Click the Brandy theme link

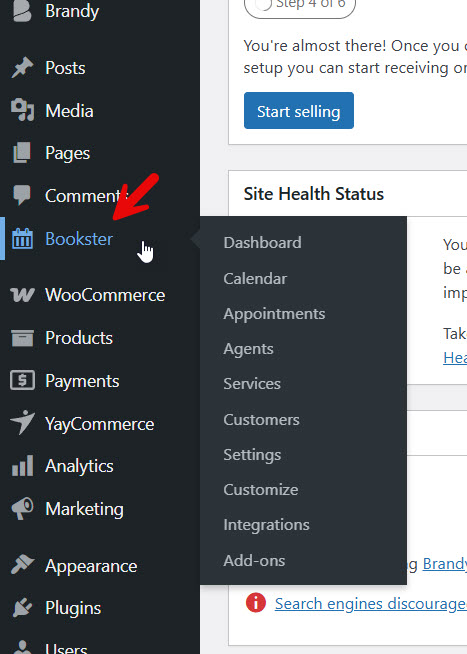(x=445, y=563)
